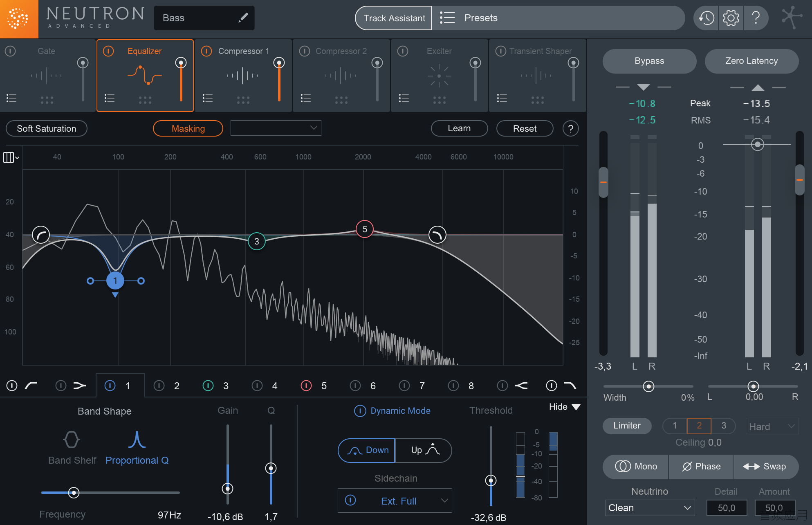
Task: Collapse the band panel with Hide
Action: (565, 407)
